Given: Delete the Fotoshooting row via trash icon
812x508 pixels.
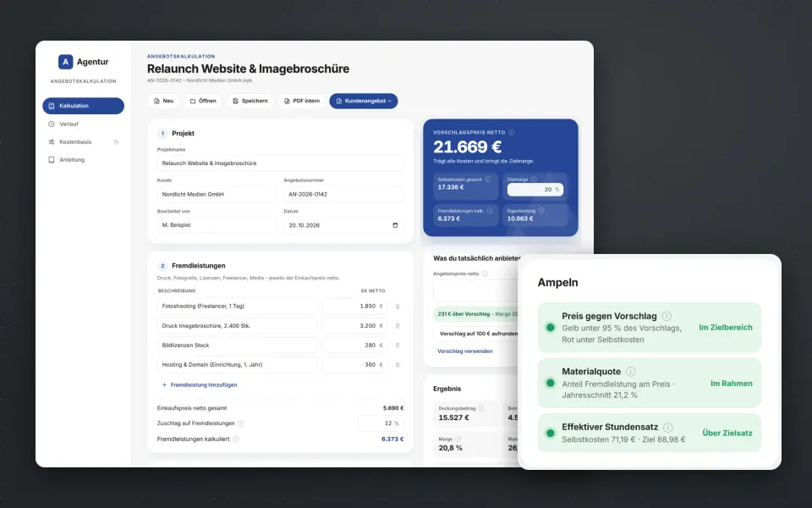Looking at the screenshot, I should pyautogui.click(x=398, y=306).
